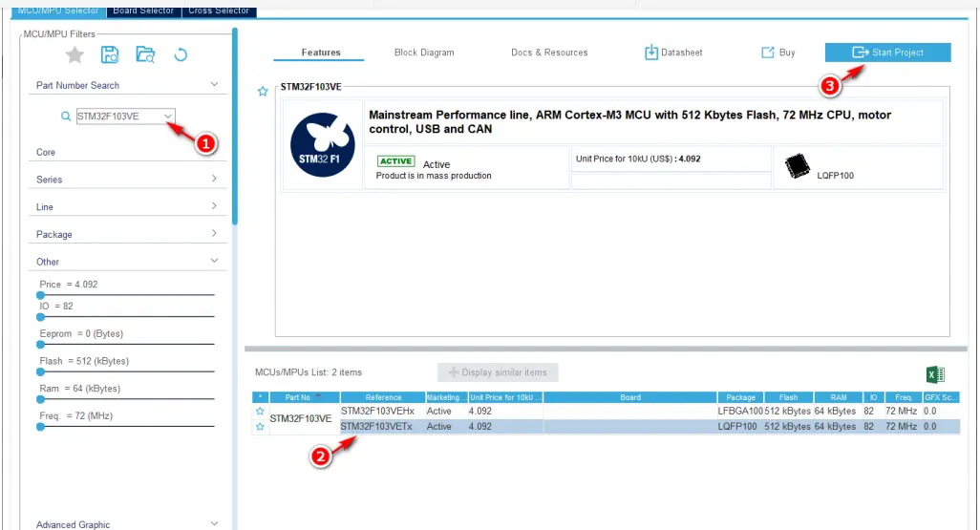
Task: Click the Display similar items button
Action: [x=498, y=372]
